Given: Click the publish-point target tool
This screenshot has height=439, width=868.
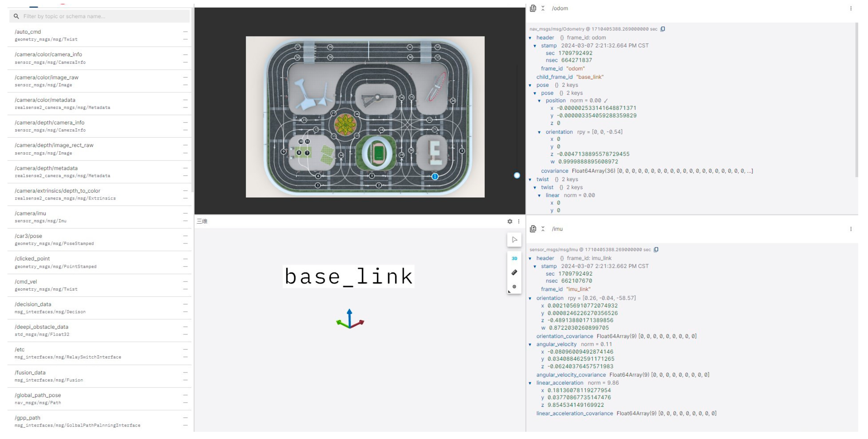Looking at the screenshot, I should (514, 286).
